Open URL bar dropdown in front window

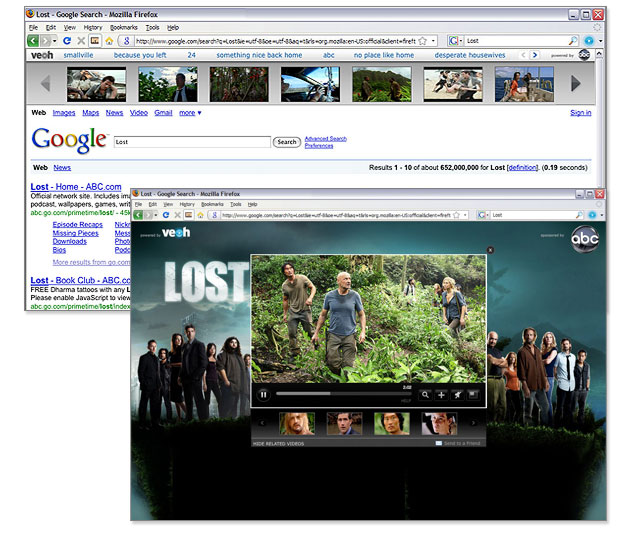[x=465, y=215]
